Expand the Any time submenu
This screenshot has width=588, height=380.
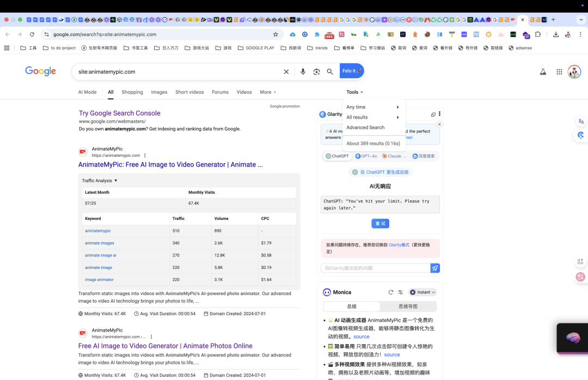(x=373, y=107)
